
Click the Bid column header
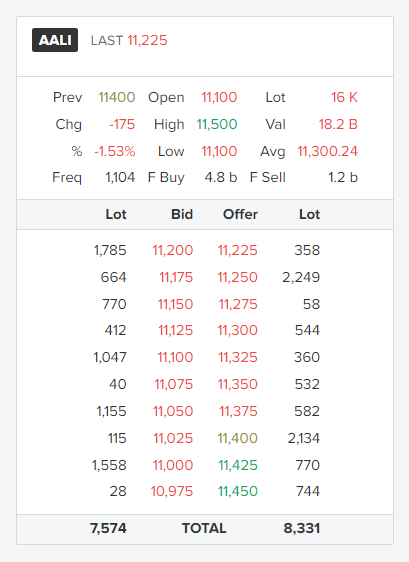click(182, 214)
